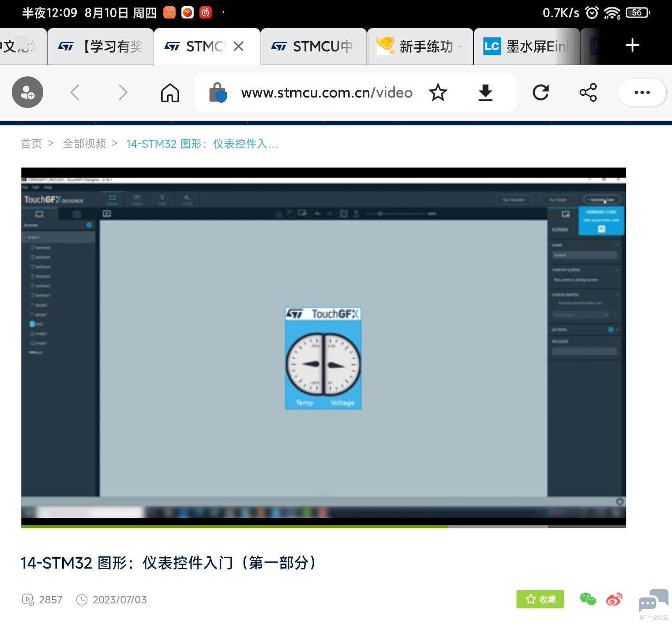Close the active STMCU tab
Screen dimensions: 672x624
coord(239,46)
